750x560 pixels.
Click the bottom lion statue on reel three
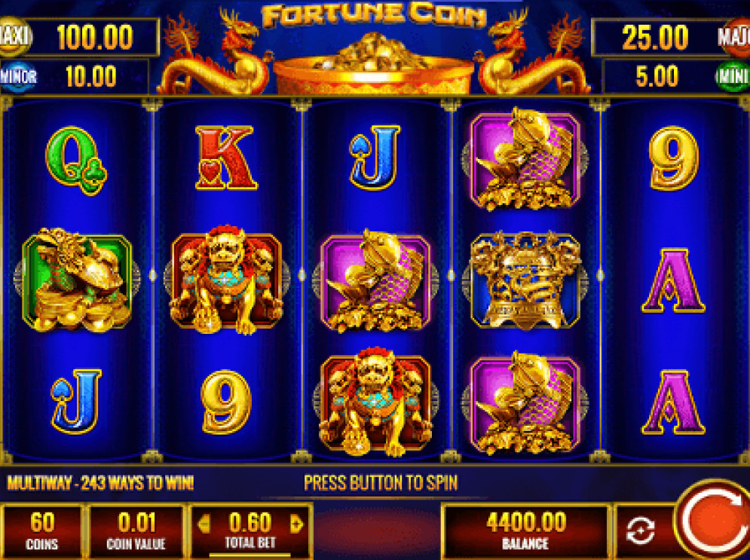(x=375, y=402)
